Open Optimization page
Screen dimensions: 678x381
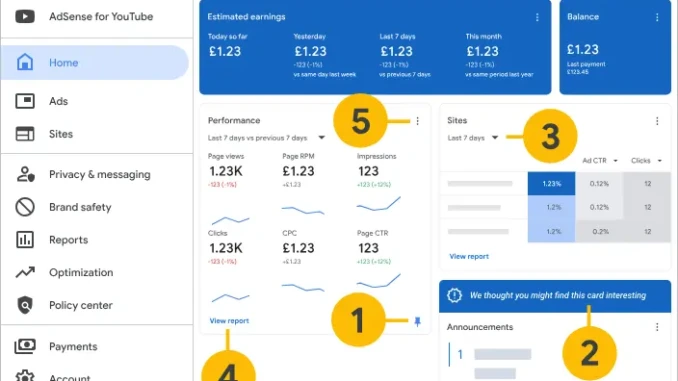click(81, 272)
